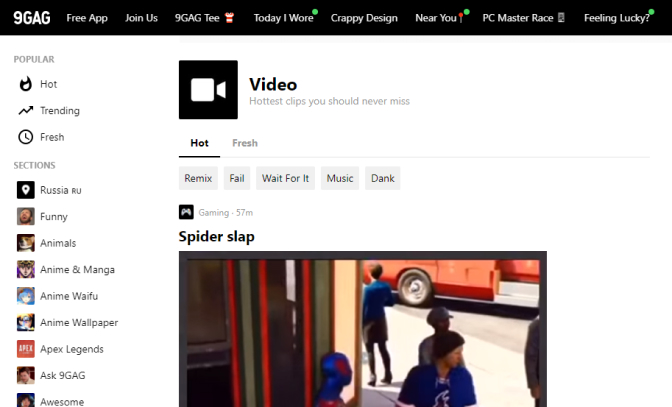672x407 pixels.
Task: Open the Spider slap post title
Action: 216,236
